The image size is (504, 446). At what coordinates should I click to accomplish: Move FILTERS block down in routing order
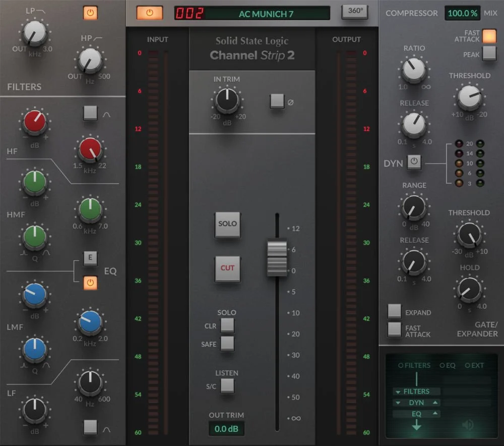398,392
